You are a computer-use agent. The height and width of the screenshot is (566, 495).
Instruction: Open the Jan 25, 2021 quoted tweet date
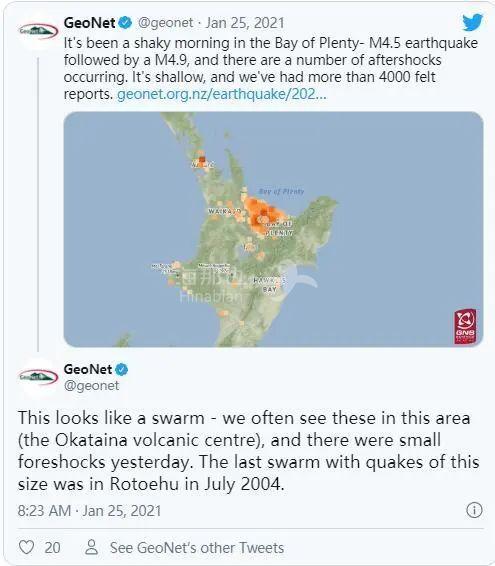pyautogui.click(x=245, y=23)
